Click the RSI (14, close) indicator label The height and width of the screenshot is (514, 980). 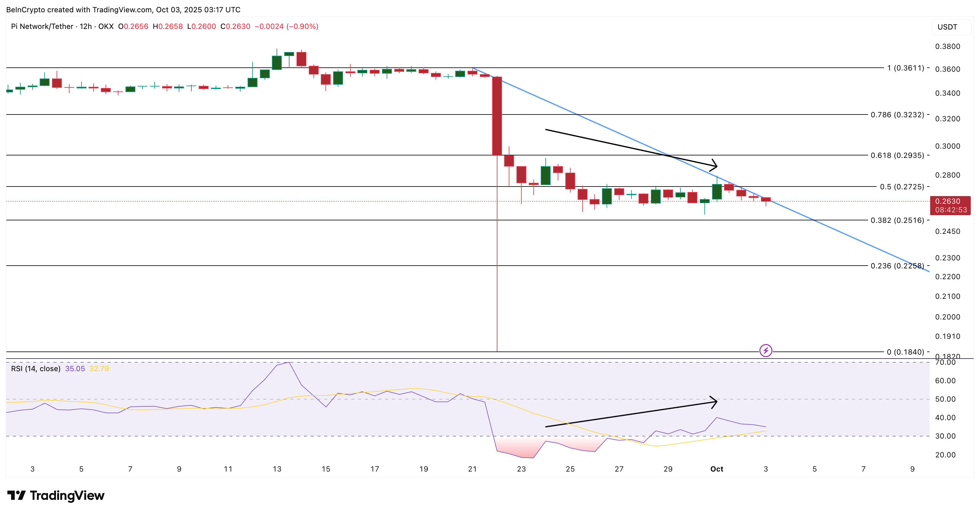pos(36,368)
